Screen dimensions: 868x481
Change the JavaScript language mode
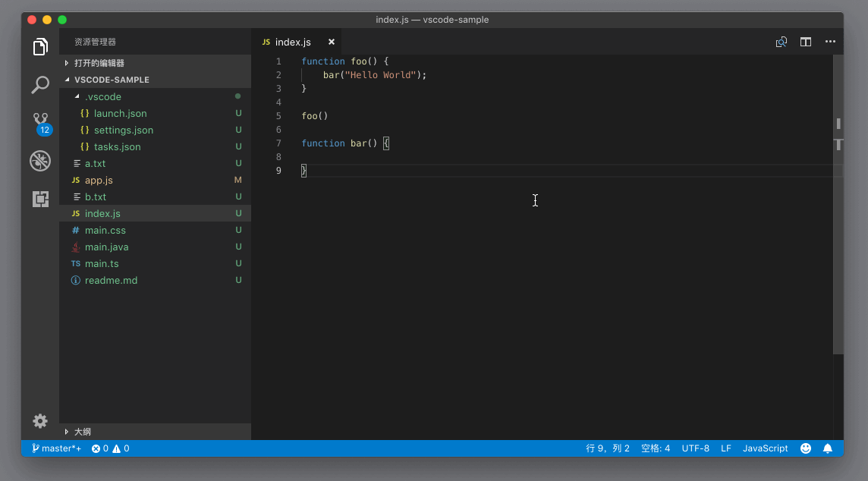coord(765,448)
